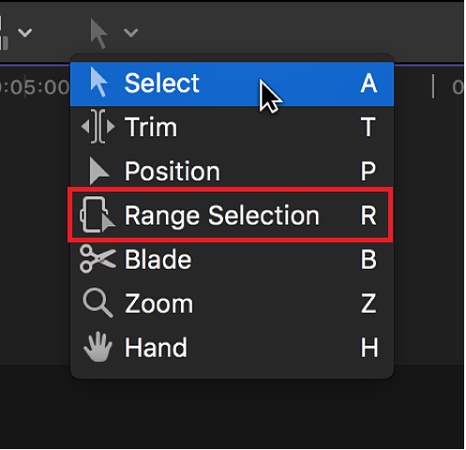Viewport: 466px width, 450px height.
Task: Click the Hand tool icon
Action: tap(98, 347)
